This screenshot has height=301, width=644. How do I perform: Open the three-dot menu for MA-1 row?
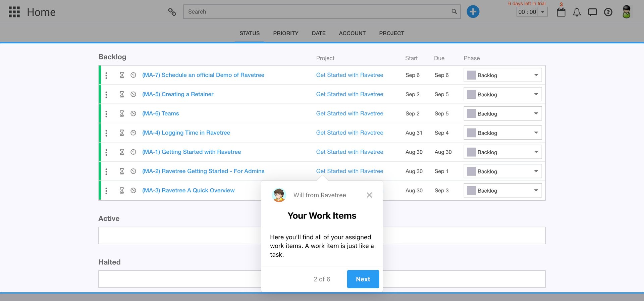106,152
